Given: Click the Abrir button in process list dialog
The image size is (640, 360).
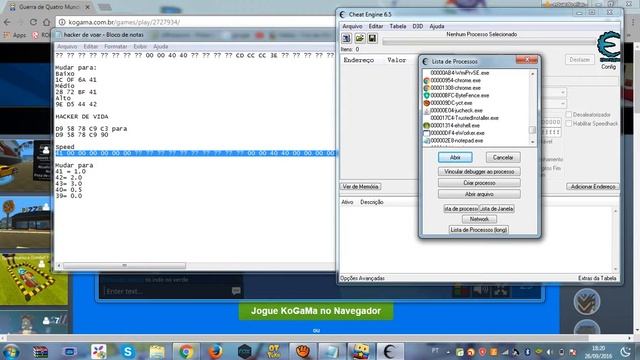Looking at the screenshot, I should click(455, 157).
